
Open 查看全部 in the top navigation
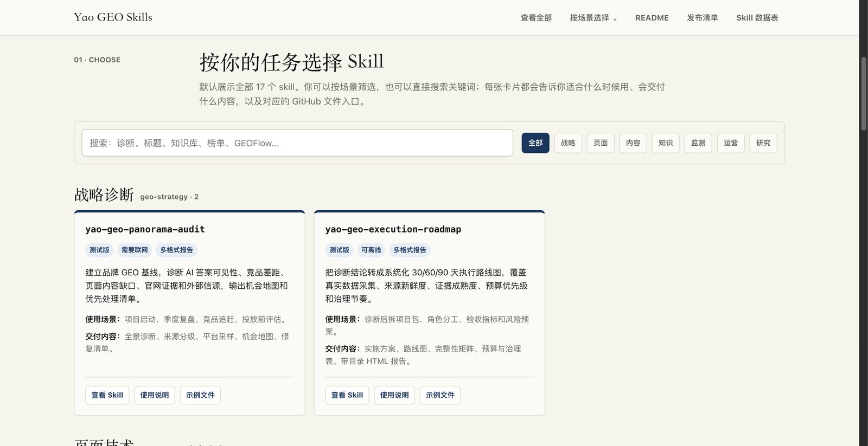click(x=536, y=18)
